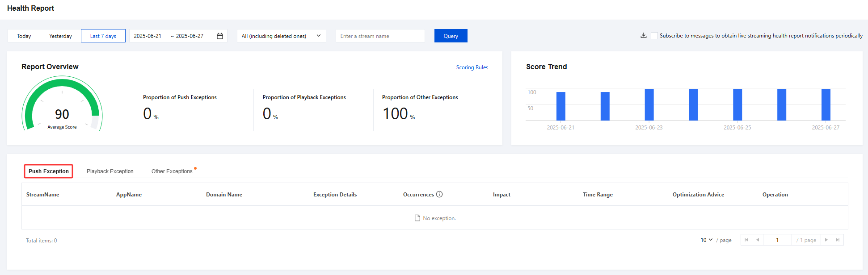Go to first page arrow
The height and width of the screenshot is (275, 868).
click(746, 240)
